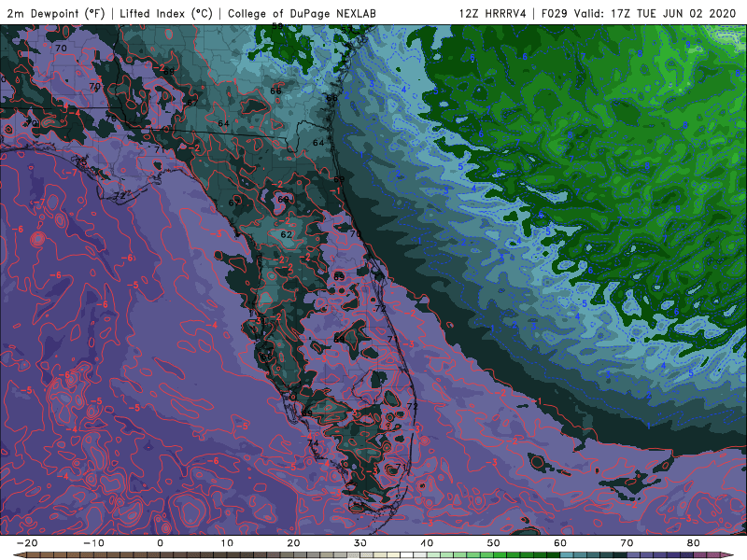Click the '20' label on color scale
Screen dimensions: 747x560
(293, 543)
